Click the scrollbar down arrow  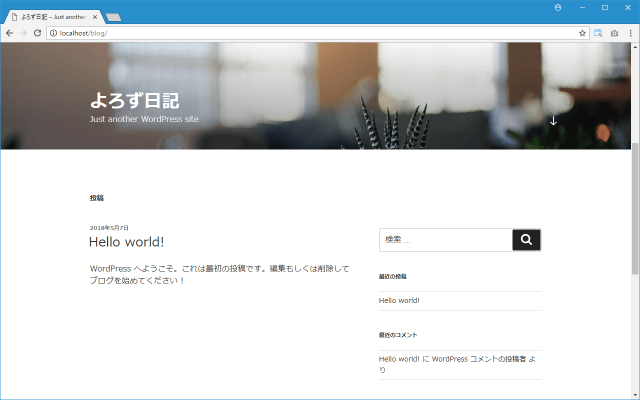tap(635, 395)
